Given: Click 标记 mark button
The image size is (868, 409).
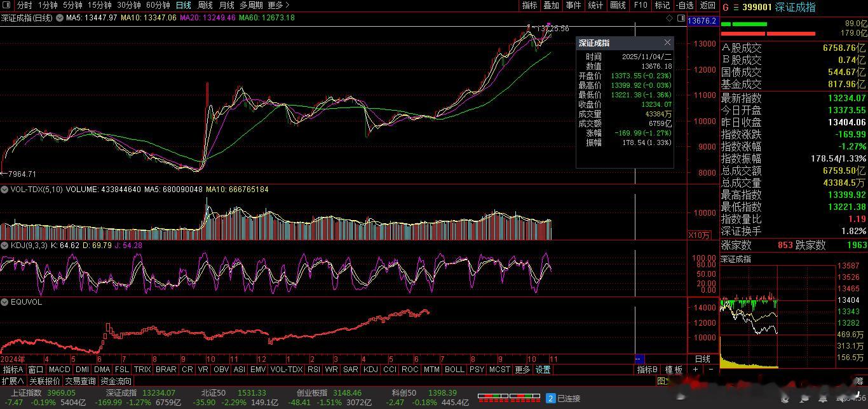Looking at the screenshot, I should pyautogui.click(x=662, y=5).
